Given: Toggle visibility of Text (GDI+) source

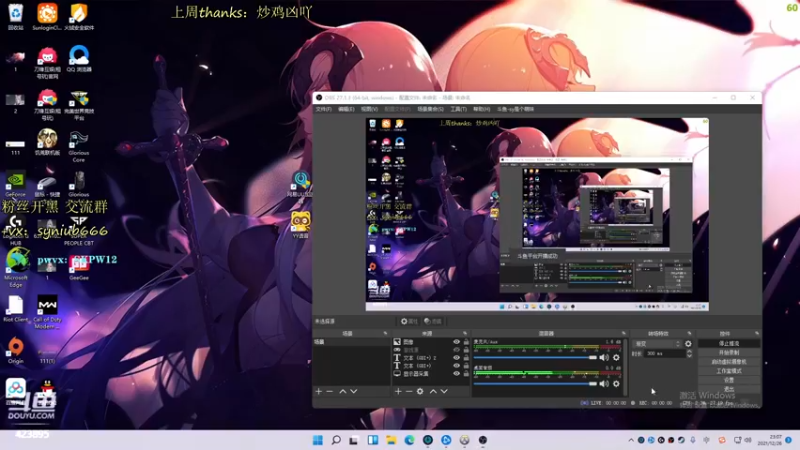Looking at the screenshot, I should tap(457, 366).
